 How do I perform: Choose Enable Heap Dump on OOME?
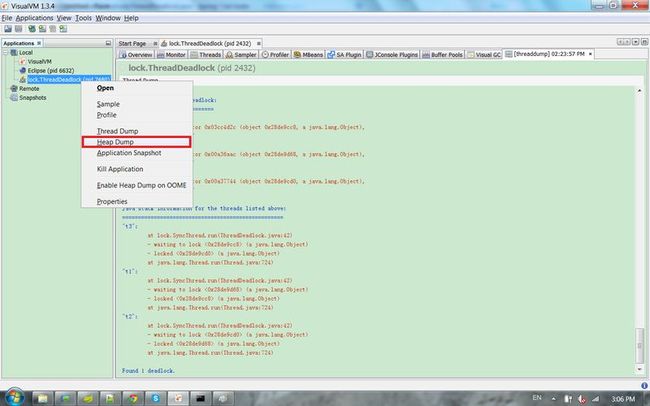(137, 185)
